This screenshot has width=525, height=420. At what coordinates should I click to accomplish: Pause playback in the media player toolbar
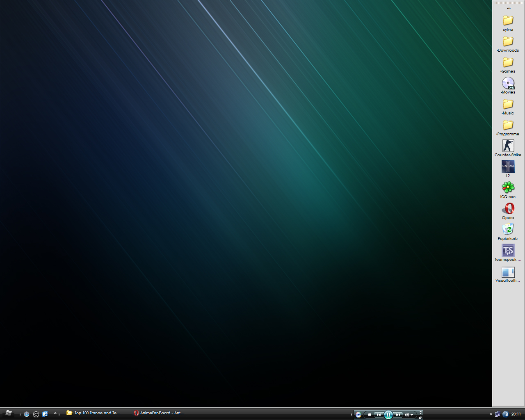[x=388, y=415]
